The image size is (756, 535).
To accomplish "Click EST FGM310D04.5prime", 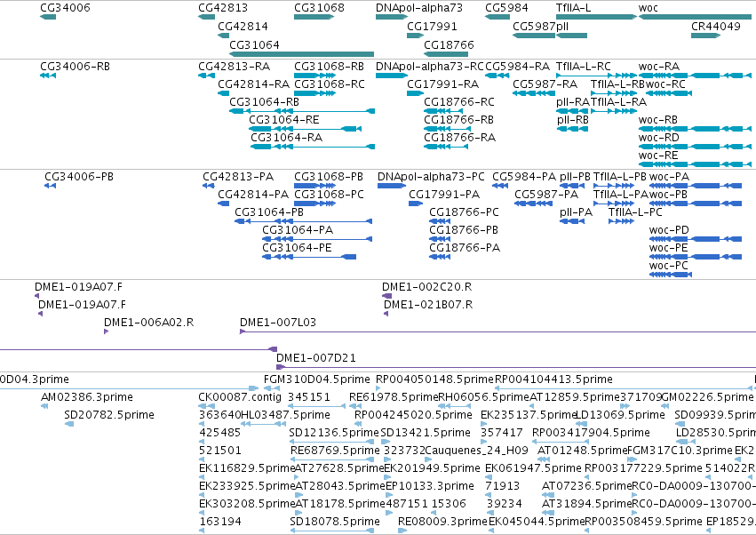I will (x=317, y=379).
